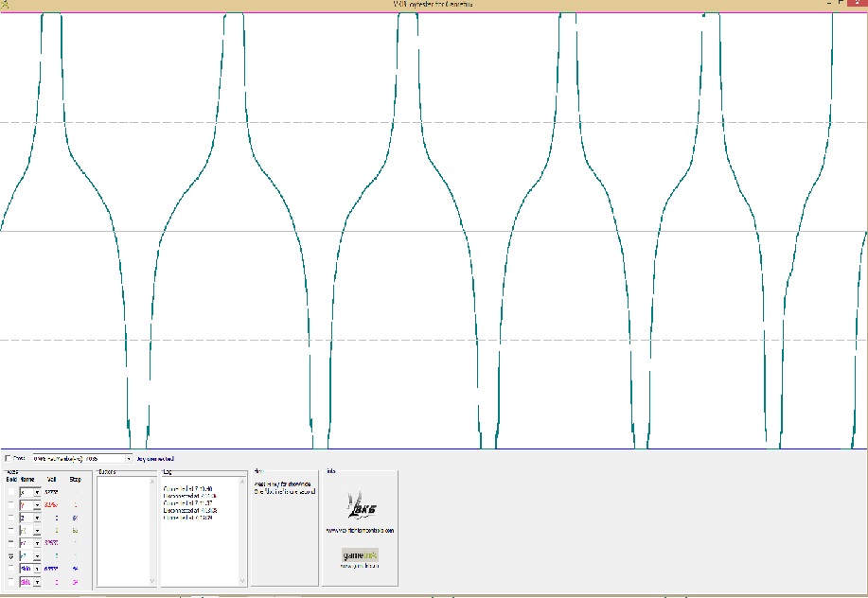Enable Bold for the magenta Sld axis

coord(11,582)
